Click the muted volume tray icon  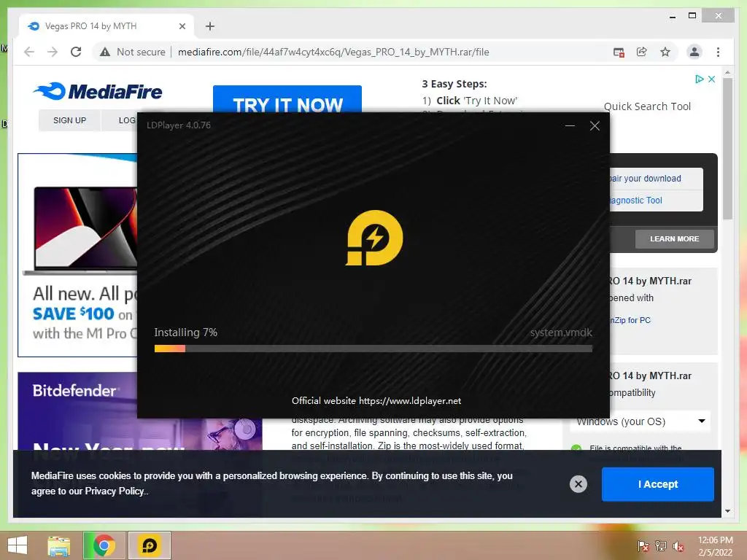(678, 546)
